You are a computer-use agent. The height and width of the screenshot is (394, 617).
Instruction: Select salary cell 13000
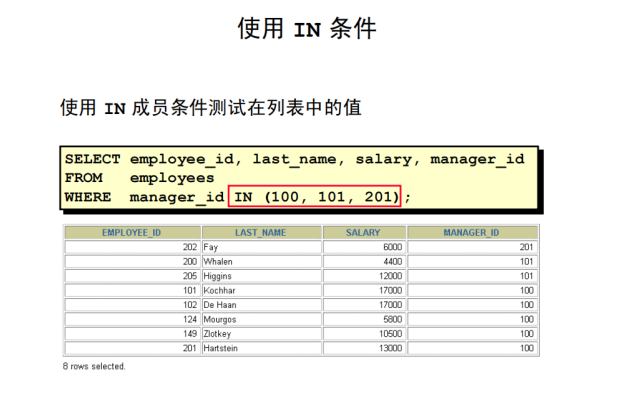click(x=364, y=348)
